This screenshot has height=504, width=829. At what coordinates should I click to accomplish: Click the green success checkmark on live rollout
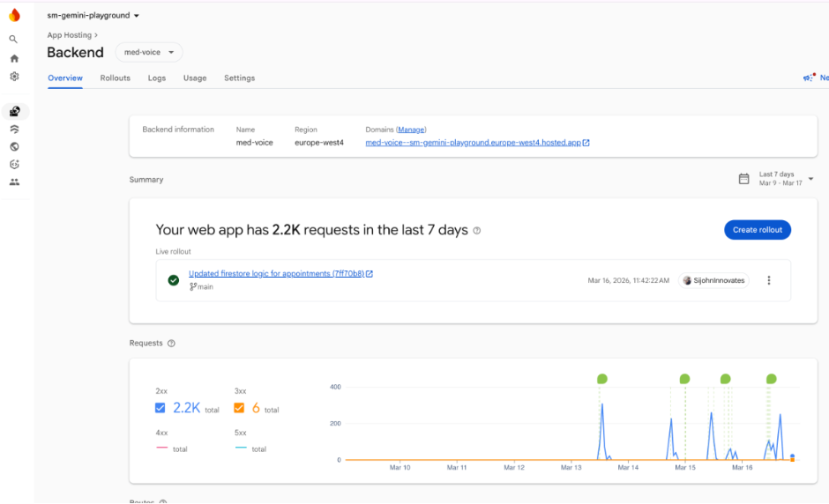[x=174, y=280]
